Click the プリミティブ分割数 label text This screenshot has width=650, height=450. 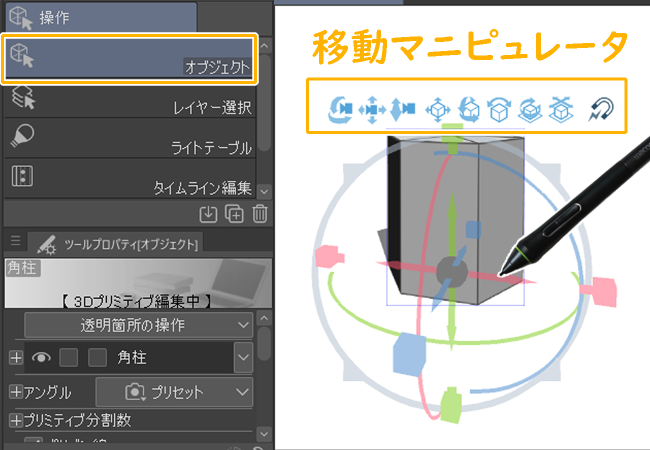point(78,421)
